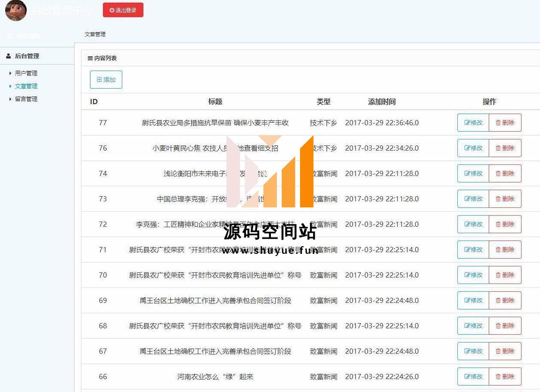Click the 内容列表 list icon

[x=90, y=58]
